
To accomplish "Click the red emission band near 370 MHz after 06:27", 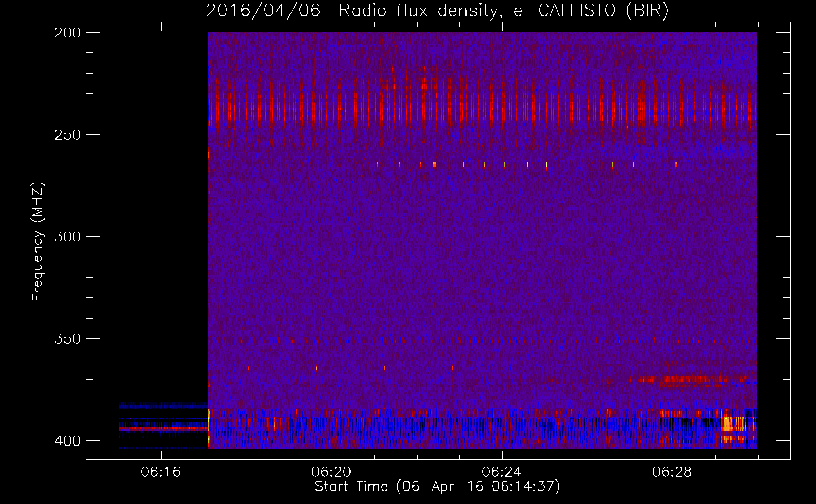I will [693, 379].
